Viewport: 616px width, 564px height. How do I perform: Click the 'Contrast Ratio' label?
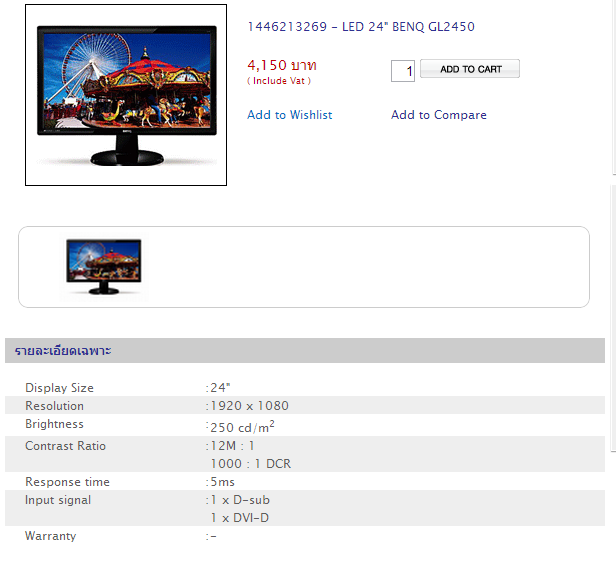click(x=65, y=446)
